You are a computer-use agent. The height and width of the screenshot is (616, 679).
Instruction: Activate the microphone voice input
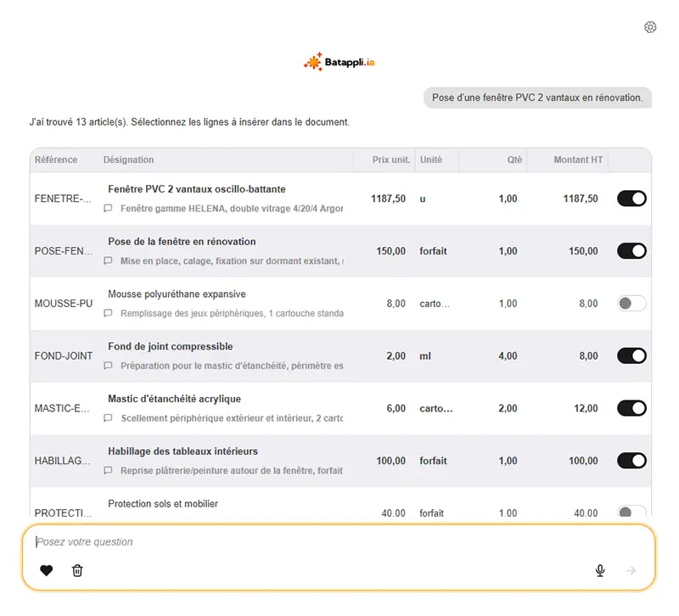click(600, 570)
